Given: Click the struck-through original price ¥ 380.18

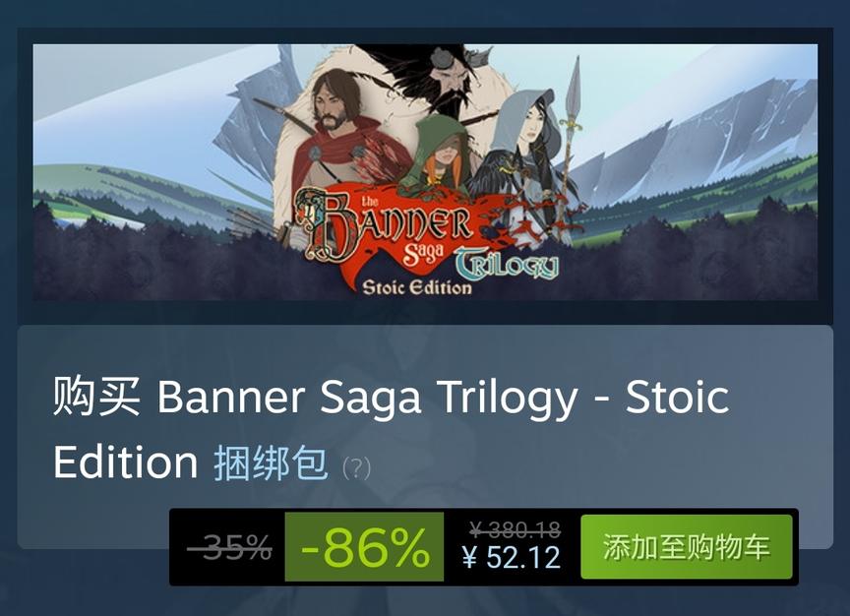Looking at the screenshot, I should point(515,528).
